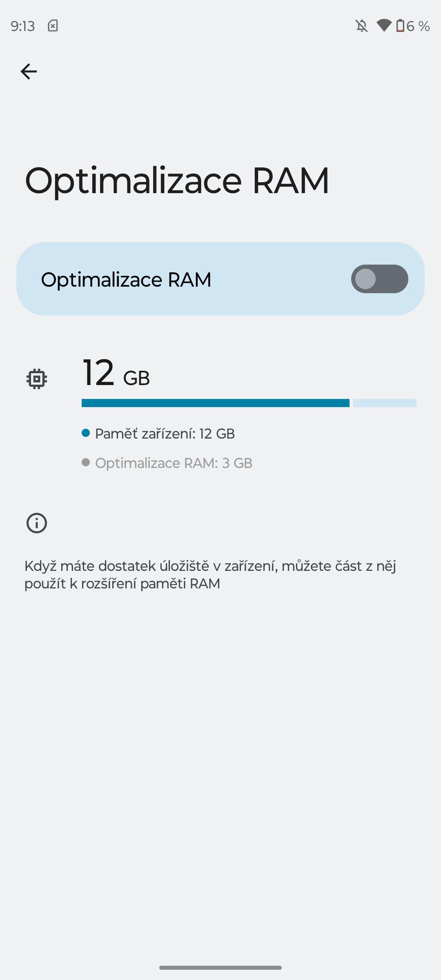Screen dimensions: 441x980
Task: Tap the gray dot next to Optimalizace RAM 3 GB
Action: pyautogui.click(x=86, y=462)
